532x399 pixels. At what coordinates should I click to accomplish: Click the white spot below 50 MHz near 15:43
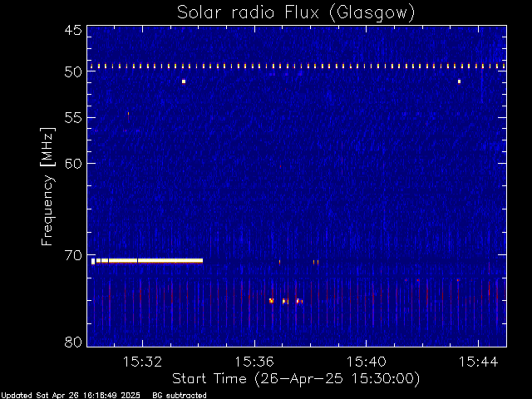(x=459, y=81)
